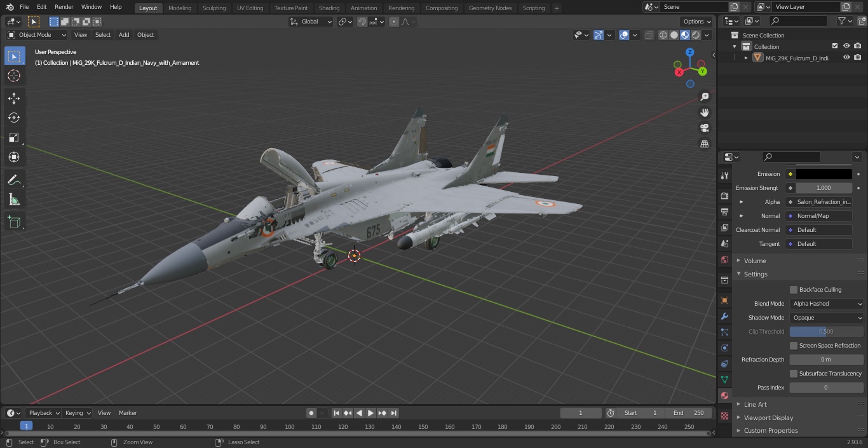
Task: Click the Emission Strength 1.000 field
Action: click(824, 188)
